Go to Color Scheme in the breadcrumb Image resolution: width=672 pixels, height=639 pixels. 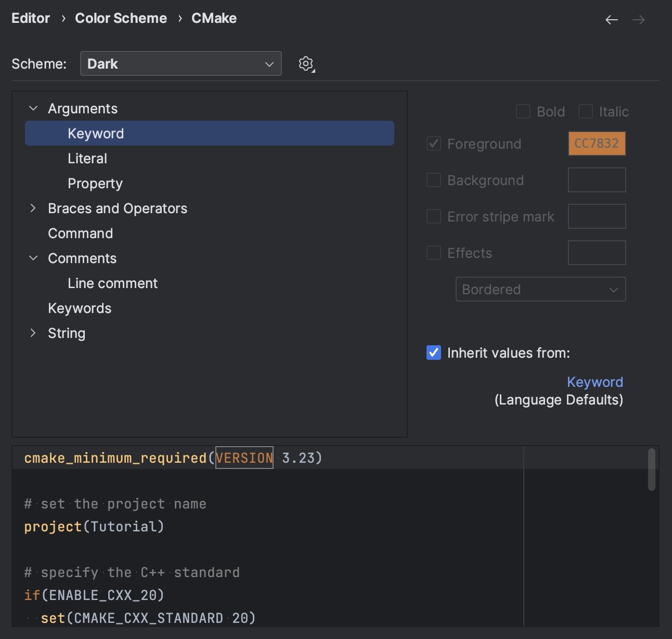click(x=121, y=18)
